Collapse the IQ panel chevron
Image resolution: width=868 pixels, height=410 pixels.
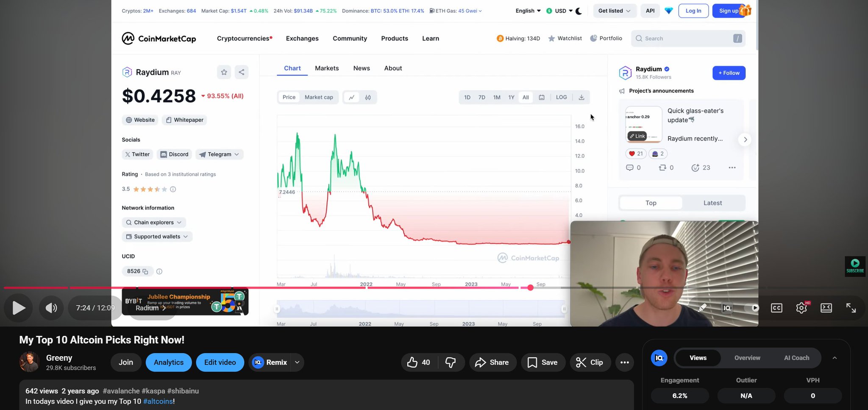tap(835, 358)
